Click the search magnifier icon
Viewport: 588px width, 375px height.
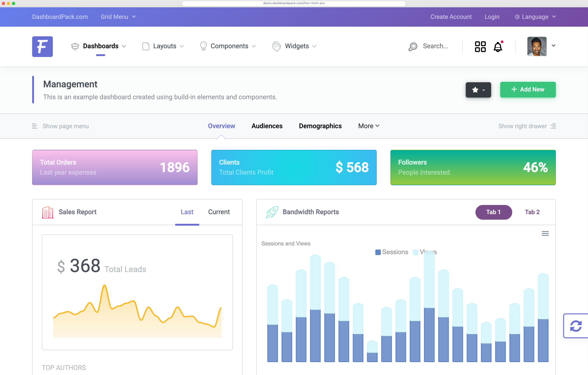click(x=413, y=46)
